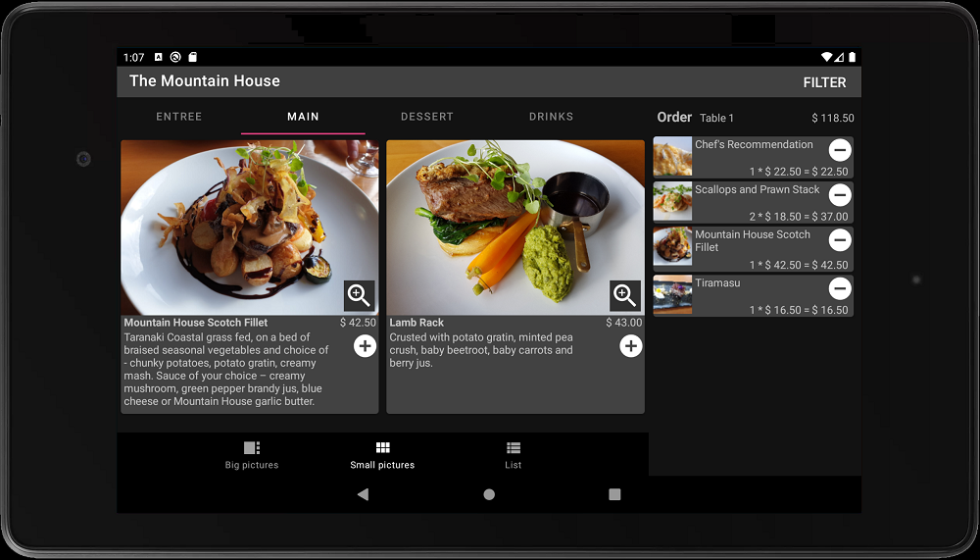Select the Main tab
This screenshot has width=980, height=560.
(x=303, y=117)
